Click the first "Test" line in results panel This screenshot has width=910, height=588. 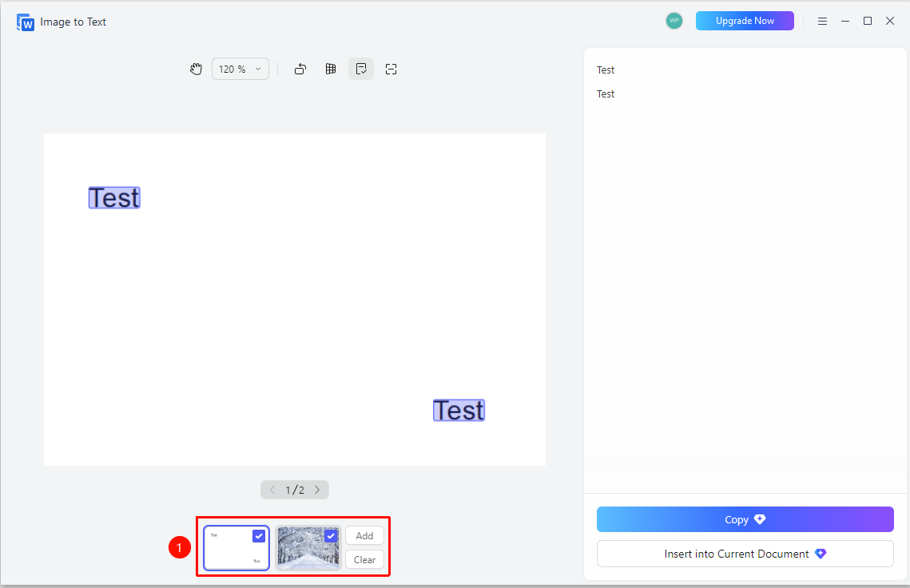pos(606,70)
